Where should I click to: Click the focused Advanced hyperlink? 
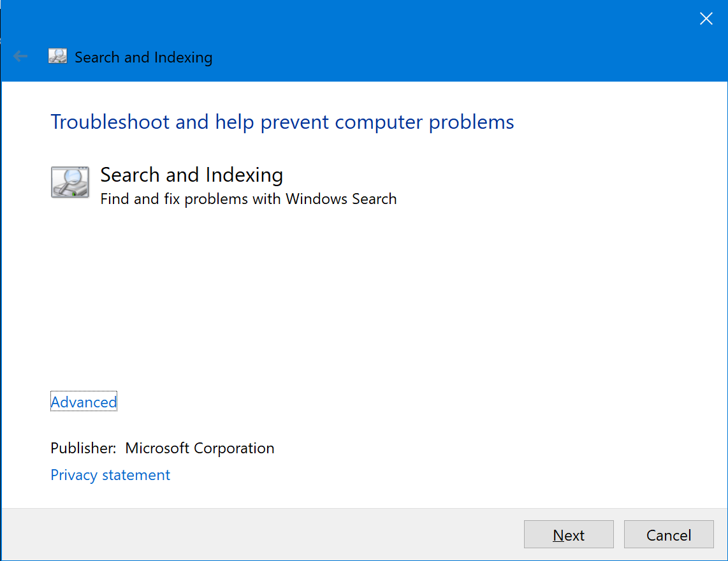[84, 402]
